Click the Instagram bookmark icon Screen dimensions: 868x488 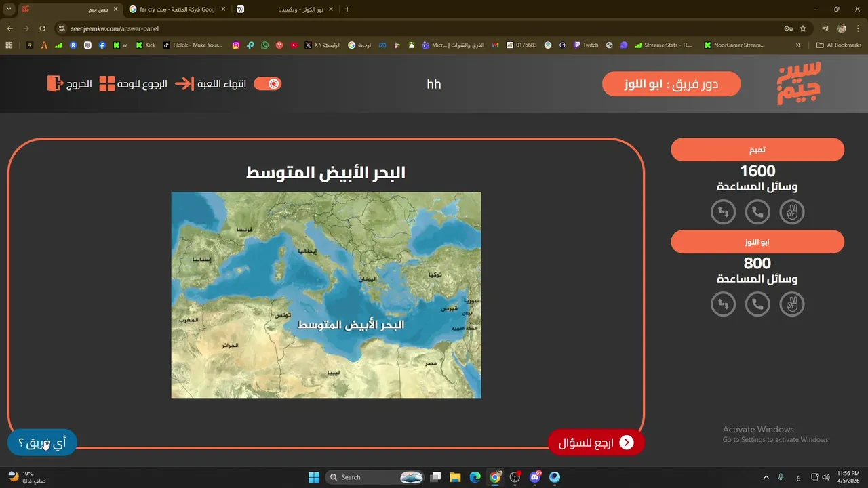pos(236,45)
